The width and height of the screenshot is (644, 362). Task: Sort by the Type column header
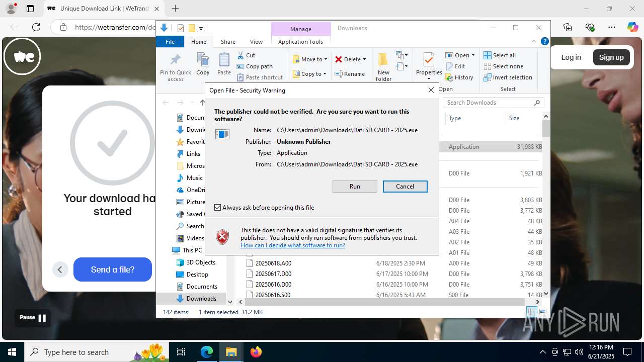click(x=475, y=118)
